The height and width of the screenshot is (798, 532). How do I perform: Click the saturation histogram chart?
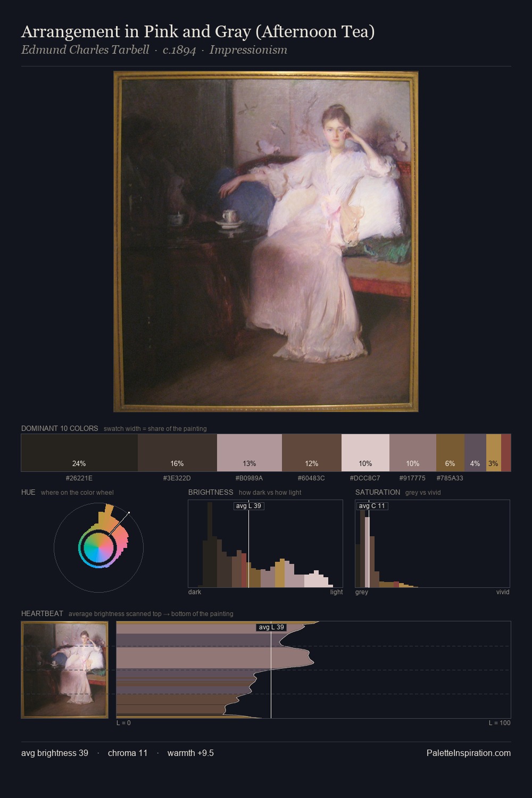(433, 544)
